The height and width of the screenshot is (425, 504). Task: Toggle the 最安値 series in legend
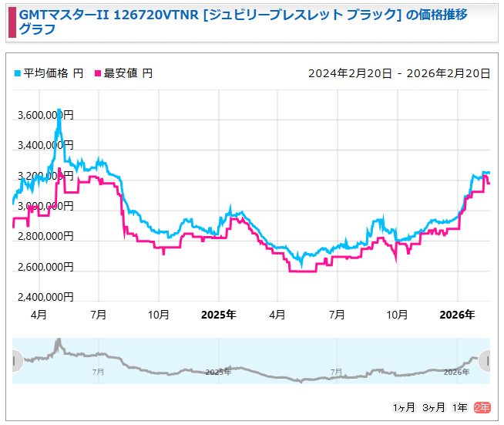127,73
